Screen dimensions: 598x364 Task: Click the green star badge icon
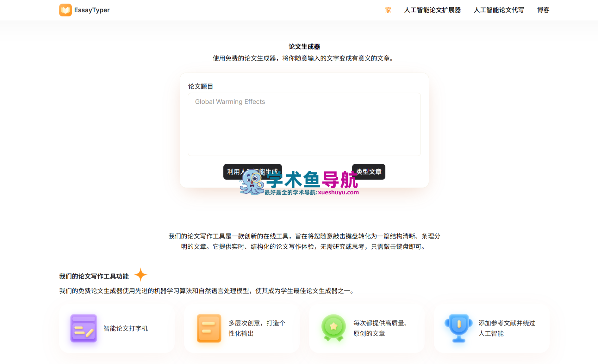pos(333,328)
